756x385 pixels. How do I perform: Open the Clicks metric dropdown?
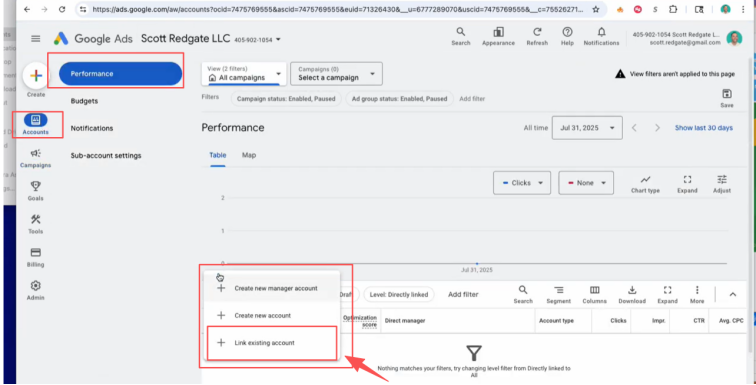pos(522,183)
